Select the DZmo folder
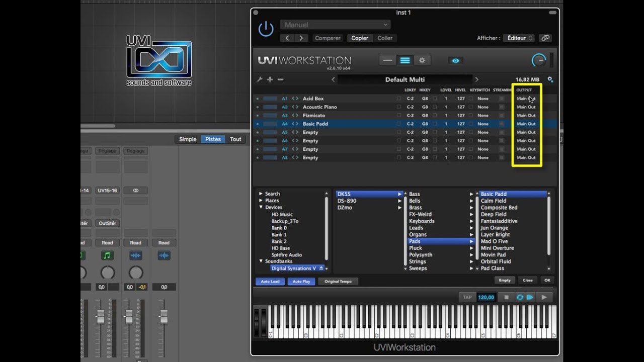The height and width of the screenshot is (362, 644). pos(345,208)
